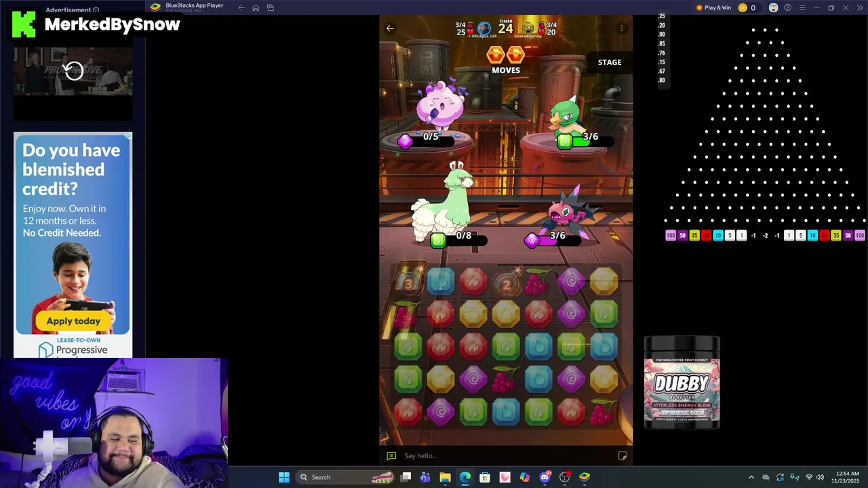Open BlueStacks help question mark
Image resolution: width=868 pixels, height=488 pixels.
point(787,7)
